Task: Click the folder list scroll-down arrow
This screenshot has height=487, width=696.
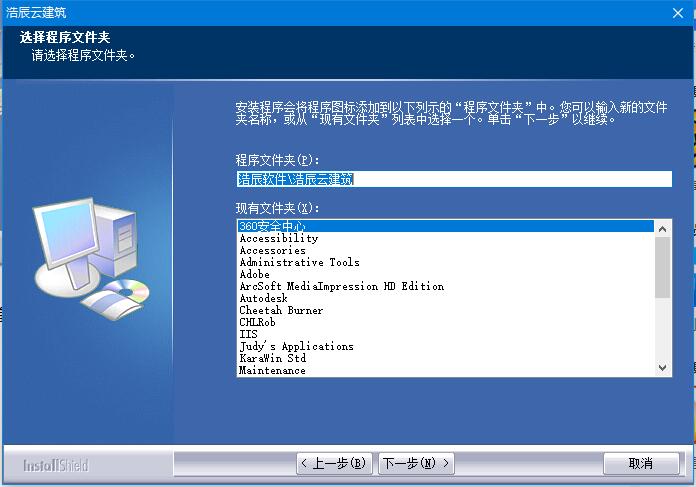Action: pos(663,368)
